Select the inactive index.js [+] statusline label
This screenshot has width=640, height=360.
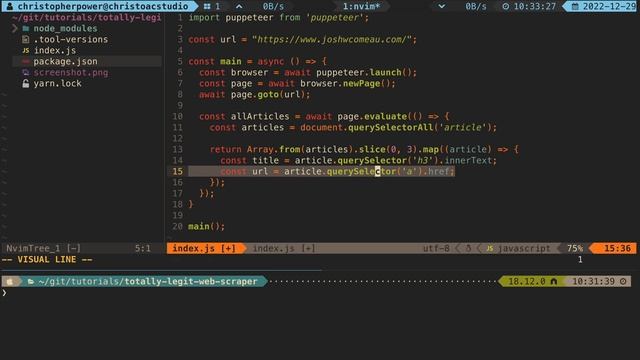coord(284,248)
